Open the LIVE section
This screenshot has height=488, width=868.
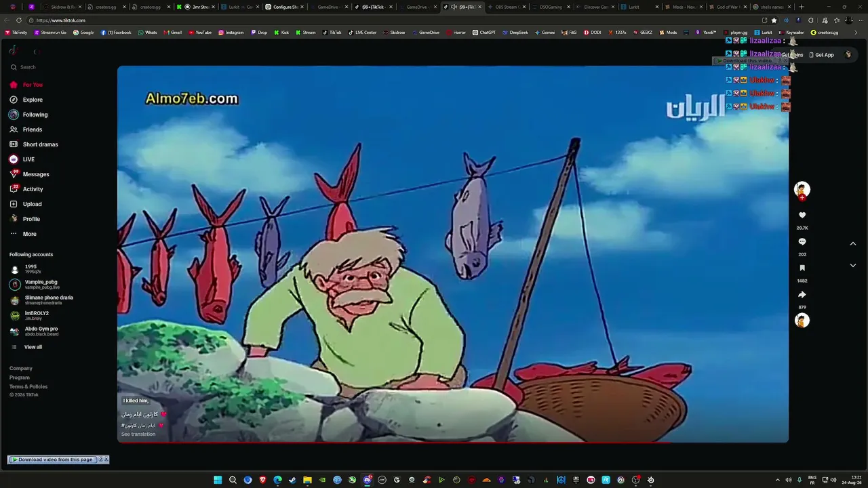click(22, 159)
